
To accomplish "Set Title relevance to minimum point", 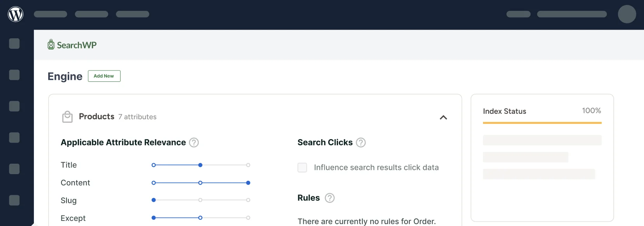I will coord(154,165).
